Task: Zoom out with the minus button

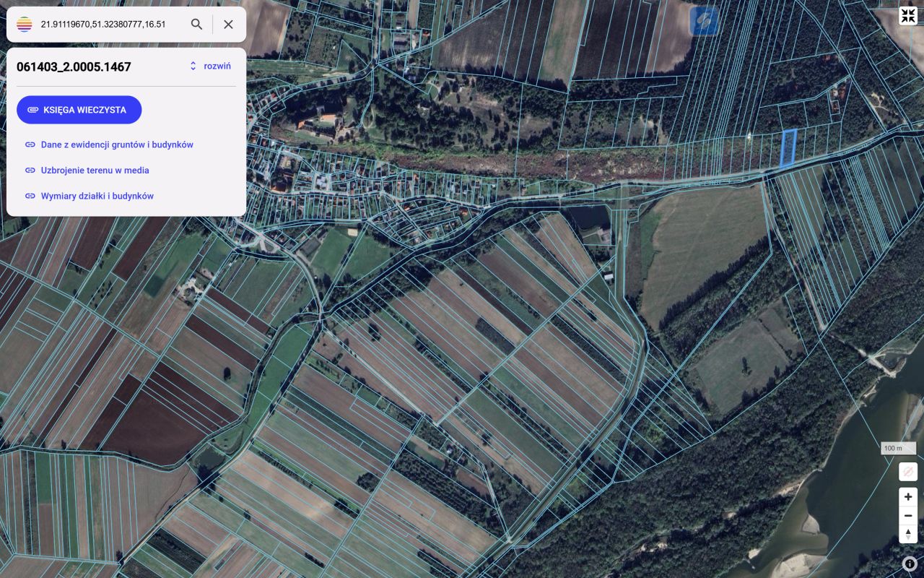Action: point(908,515)
